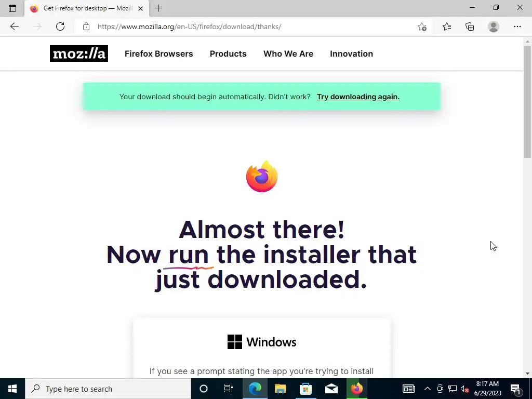Viewport: 532px width, 399px height.
Task: Go back to the previous page
Action: pyautogui.click(x=14, y=26)
